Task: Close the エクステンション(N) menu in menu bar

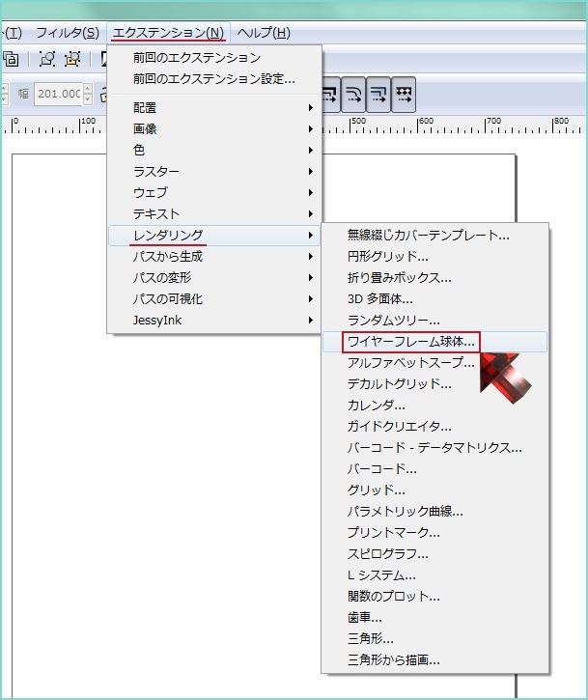Action: point(168,33)
